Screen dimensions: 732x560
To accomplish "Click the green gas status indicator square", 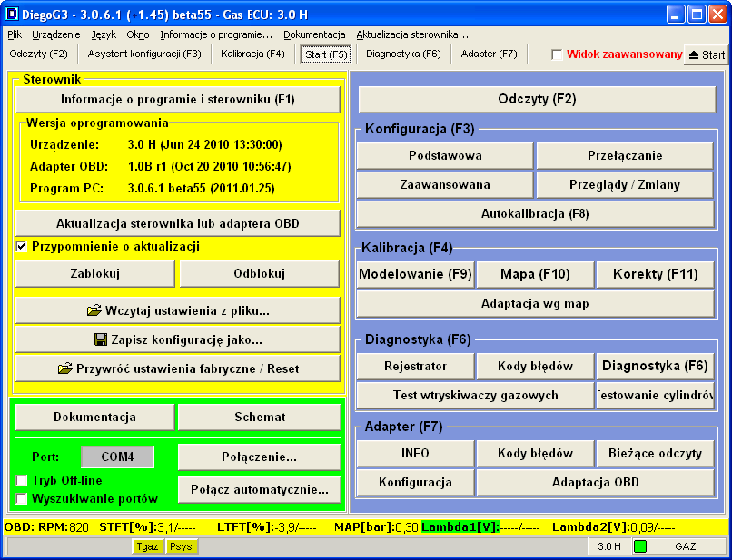I will (x=640, y=546).
